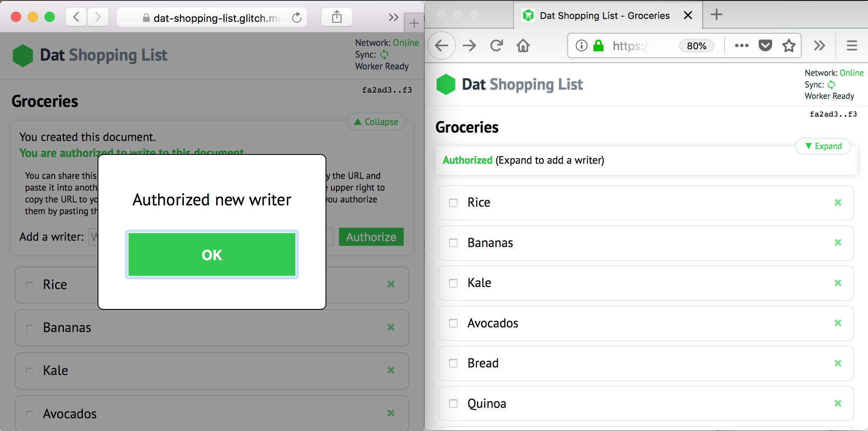Collapse the writer info panel in Safari
The image size is (868, 431).
click(x=376, y=122)
